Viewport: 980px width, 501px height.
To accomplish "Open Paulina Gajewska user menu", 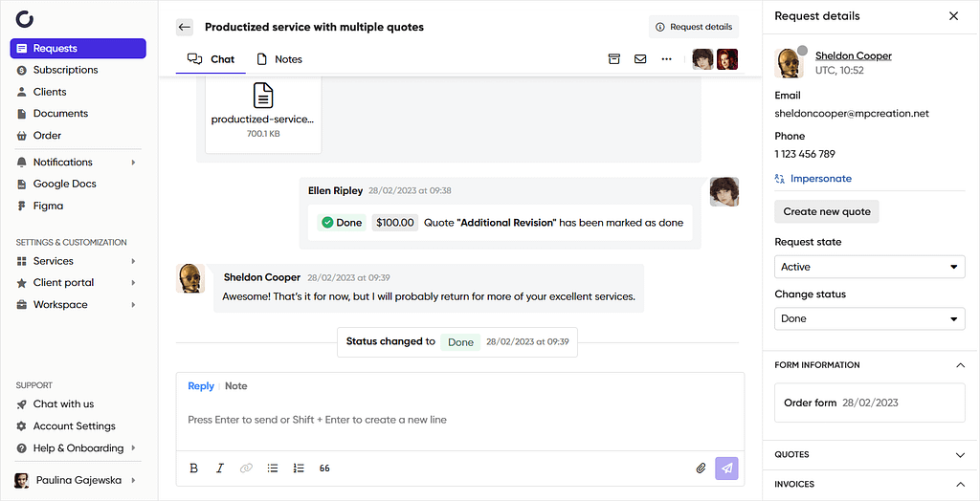I will click(78, 480).
